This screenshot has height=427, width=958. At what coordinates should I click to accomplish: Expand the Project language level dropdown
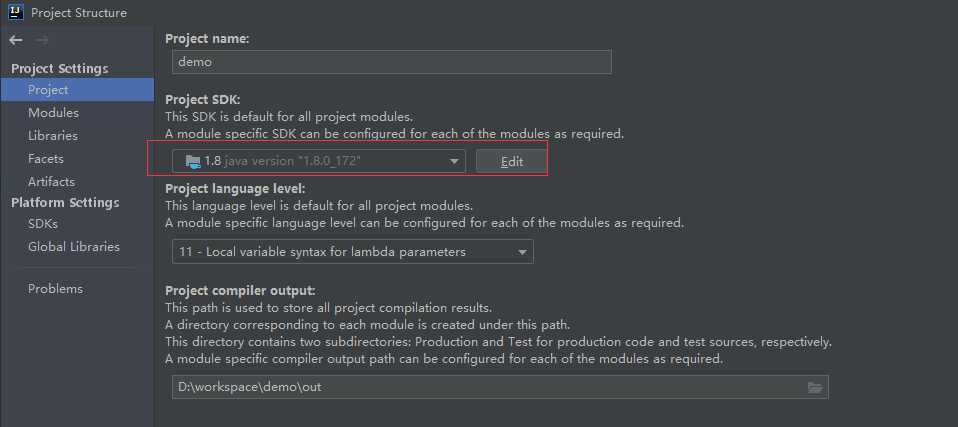click(x=522, y=252)
